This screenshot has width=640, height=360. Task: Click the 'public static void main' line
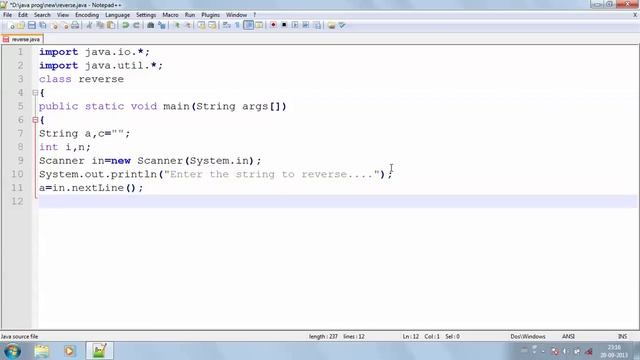pyautogui.click(x=162, y=107)
